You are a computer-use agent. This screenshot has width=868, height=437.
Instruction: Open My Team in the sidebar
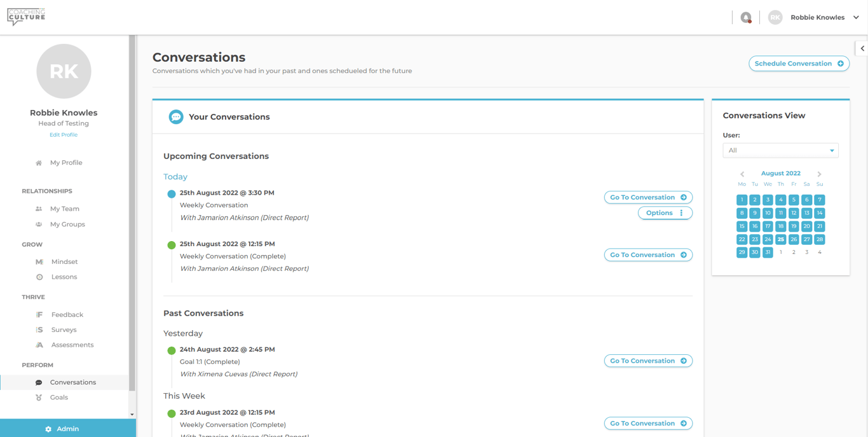click(x=65, y=209)
